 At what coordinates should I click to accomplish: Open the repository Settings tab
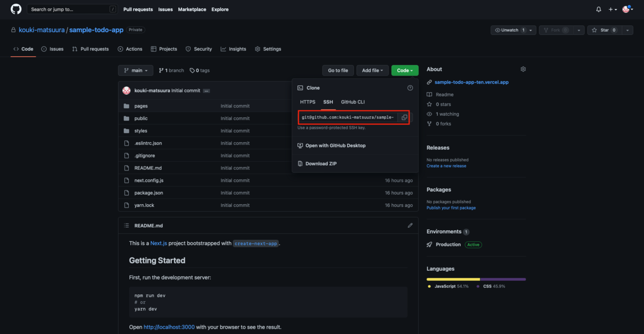pos(268,49)
